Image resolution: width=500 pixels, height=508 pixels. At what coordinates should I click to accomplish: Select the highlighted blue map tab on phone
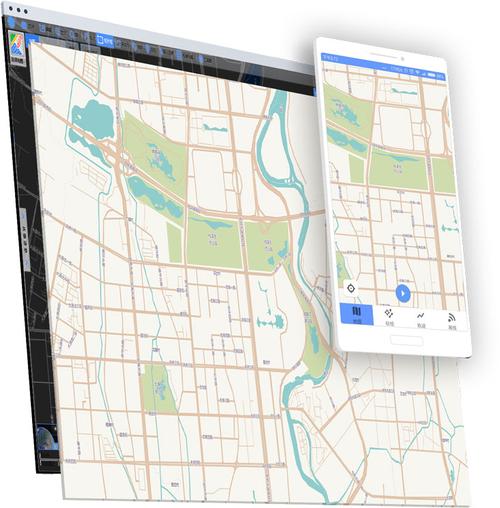click(x=356, y=314)
